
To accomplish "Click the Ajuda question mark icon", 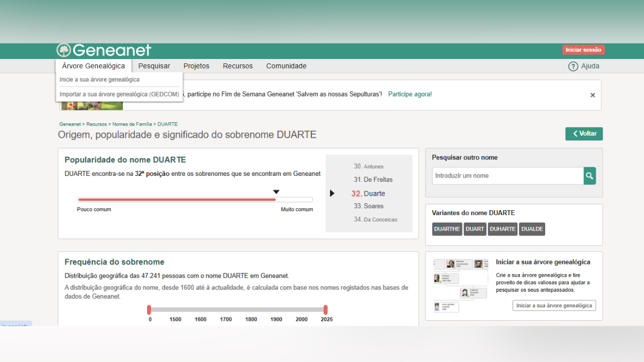I will (x=573, y=67).
